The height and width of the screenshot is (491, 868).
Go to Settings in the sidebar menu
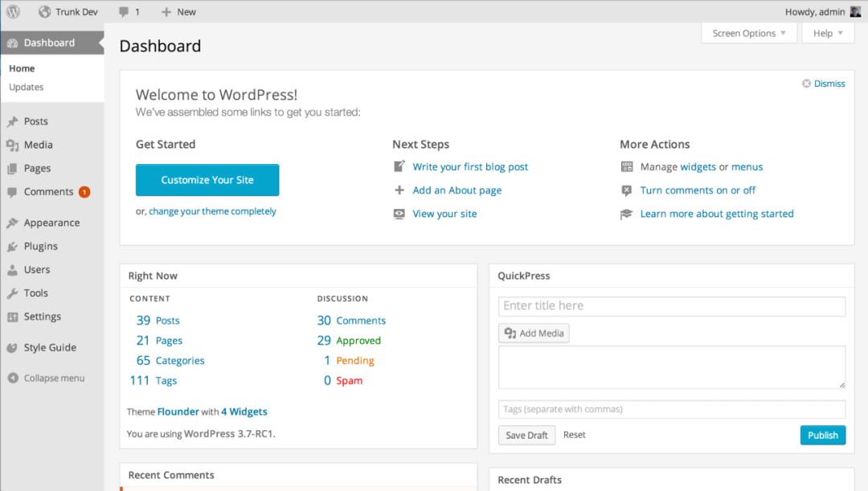click(x=42, y=317)
